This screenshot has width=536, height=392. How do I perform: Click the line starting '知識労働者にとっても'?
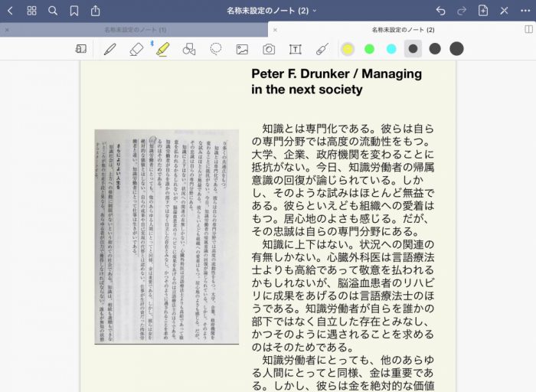coord(348,360)
